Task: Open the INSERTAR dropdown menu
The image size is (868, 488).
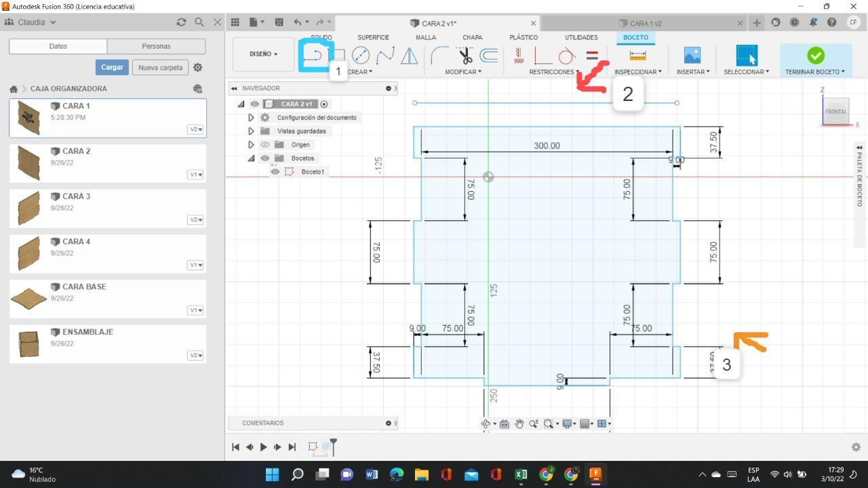Action: 693,72
